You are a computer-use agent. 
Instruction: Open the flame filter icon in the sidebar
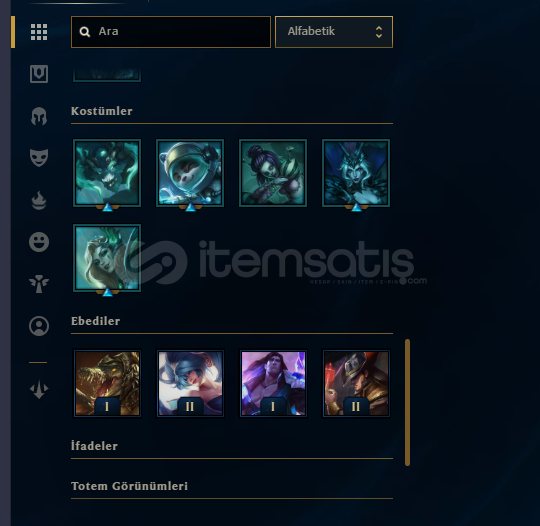coord(39,200)
